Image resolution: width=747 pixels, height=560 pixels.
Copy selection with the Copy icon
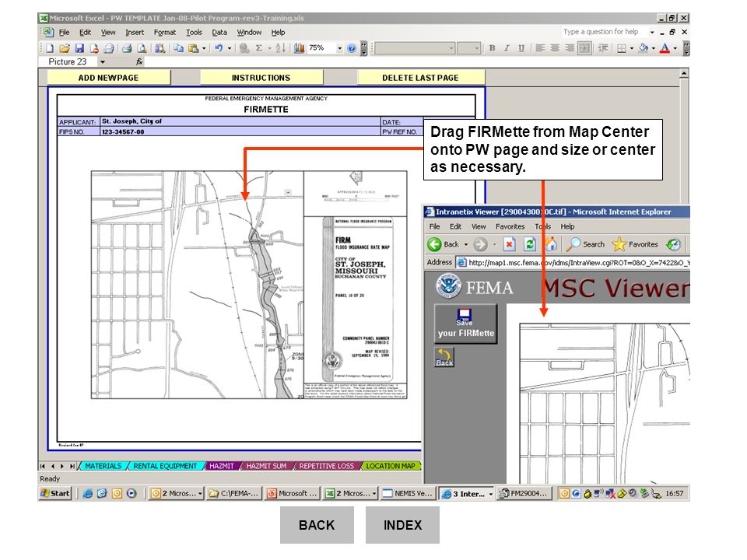pyautogui.click(x=178, y=48)
